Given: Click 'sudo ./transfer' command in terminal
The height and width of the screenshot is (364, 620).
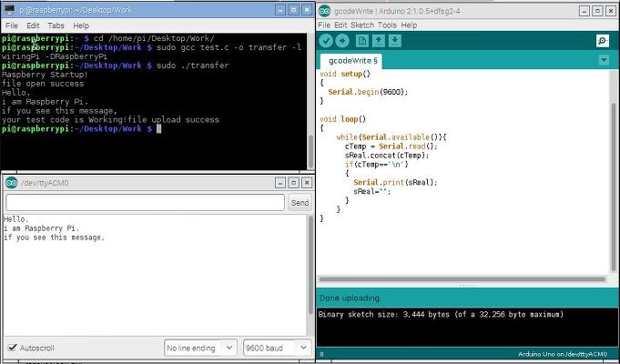Looking at the screenshot, I should (193, 66).
